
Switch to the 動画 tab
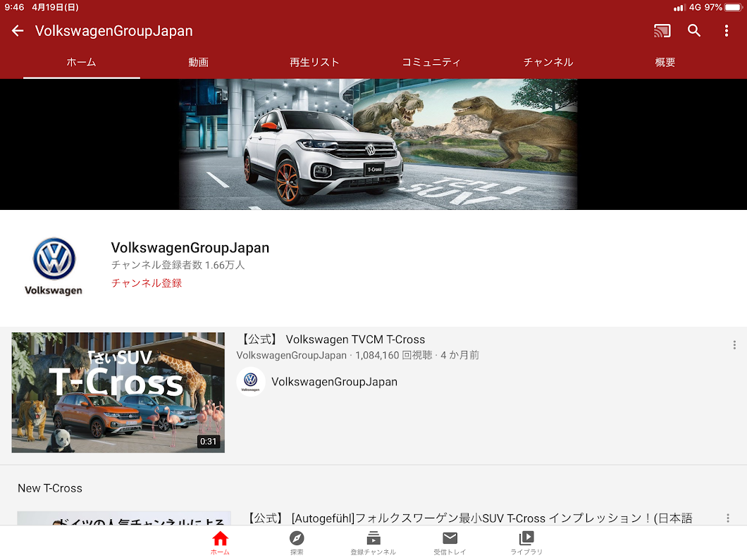[198, 63]
